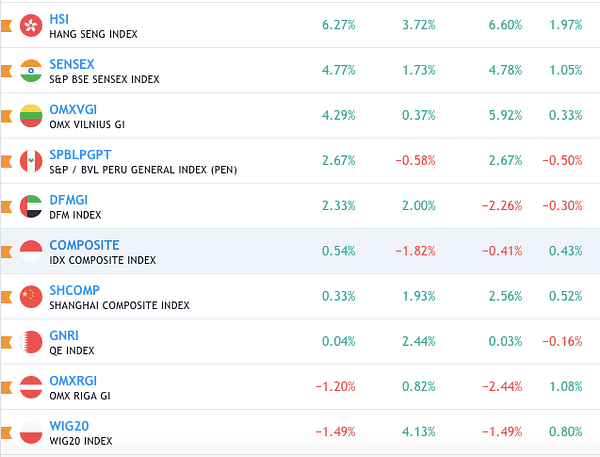Select the 'DFM INDEX' description
Viewport: 600px width, 457px height.
(x=75, y=215)
